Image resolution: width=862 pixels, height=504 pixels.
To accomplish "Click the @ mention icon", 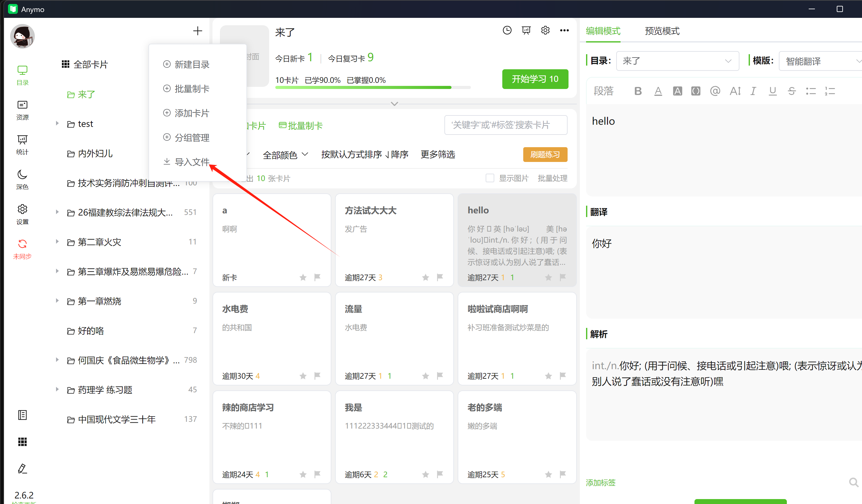I will pos(715,91).
